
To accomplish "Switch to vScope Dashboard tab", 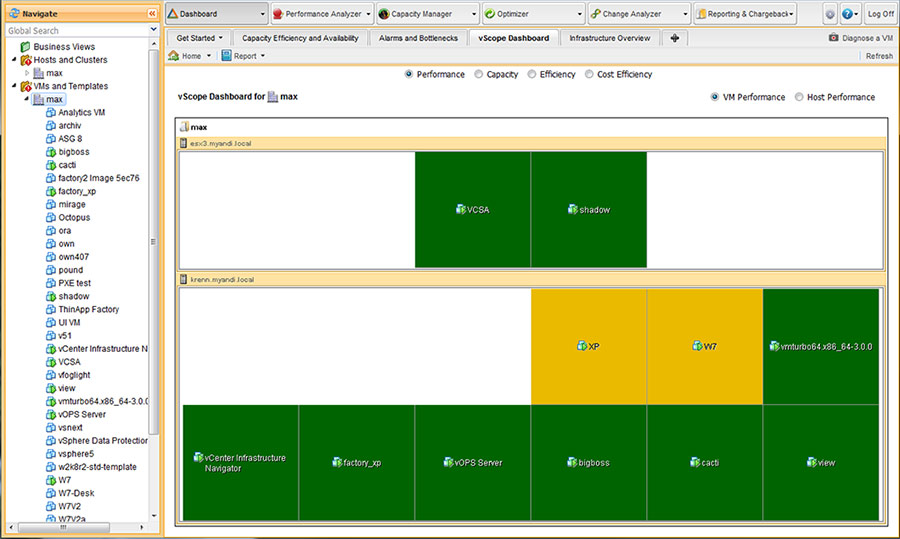I will 514,38.
